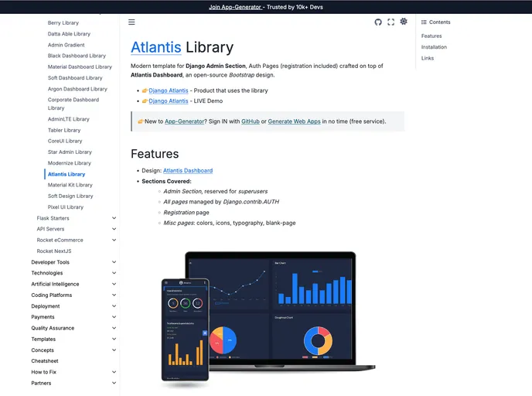Open Soft Design Library page
532x396 pixels.
pyautogui.click(x=70, y=196)
